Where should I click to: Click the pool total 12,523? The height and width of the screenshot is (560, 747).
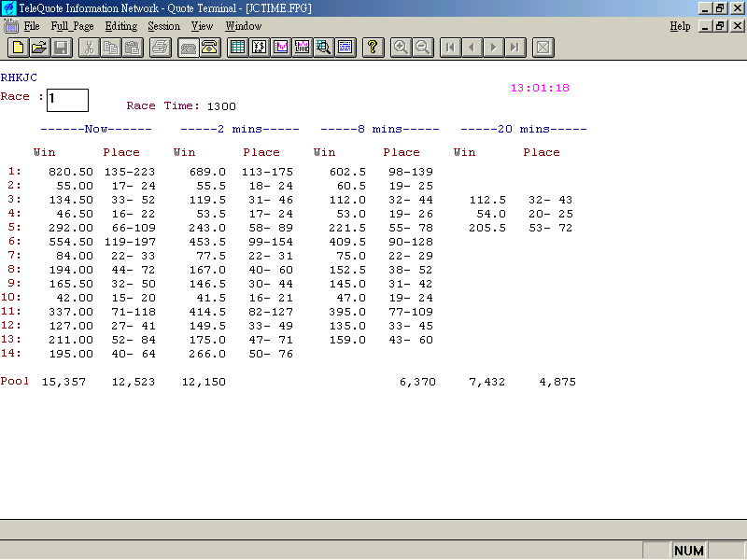pyautogui.click(x=134, y=382)
